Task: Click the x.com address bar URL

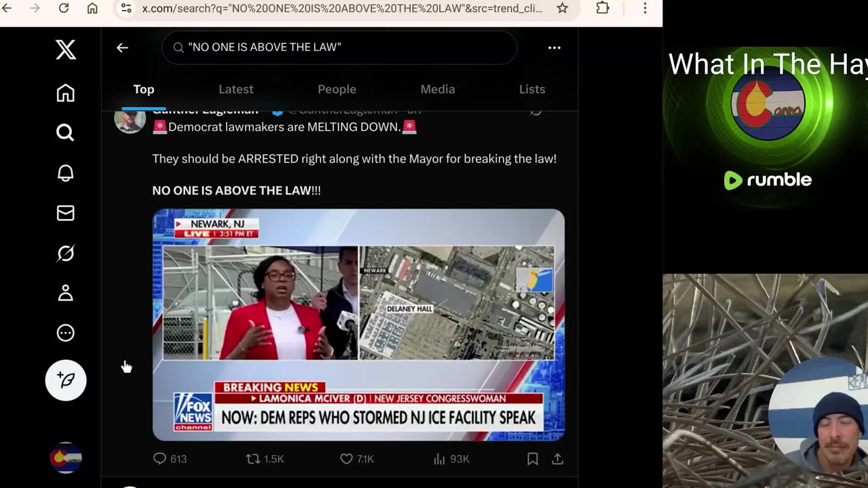Action: [342, 8]
